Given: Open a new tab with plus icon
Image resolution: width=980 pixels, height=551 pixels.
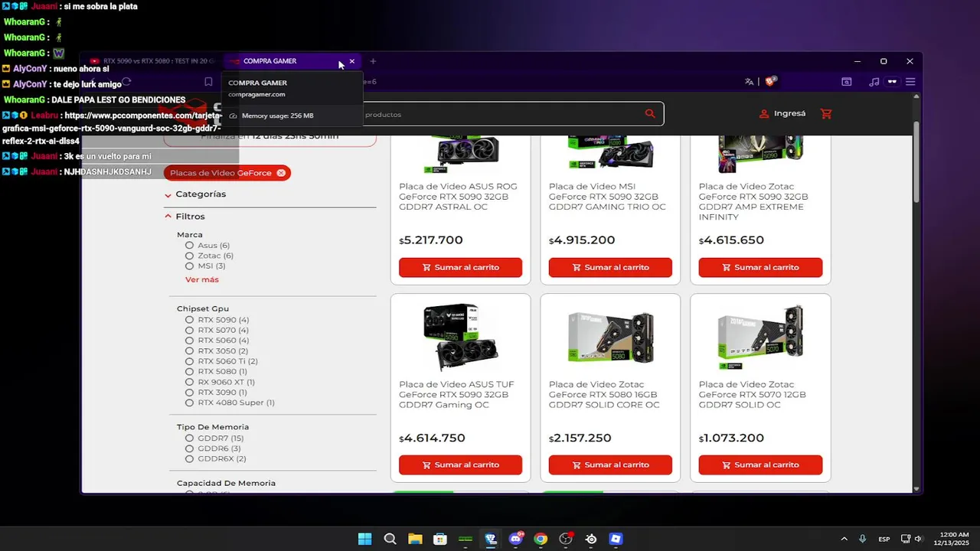Looking at the screenshot, I should tap(373, 61).
